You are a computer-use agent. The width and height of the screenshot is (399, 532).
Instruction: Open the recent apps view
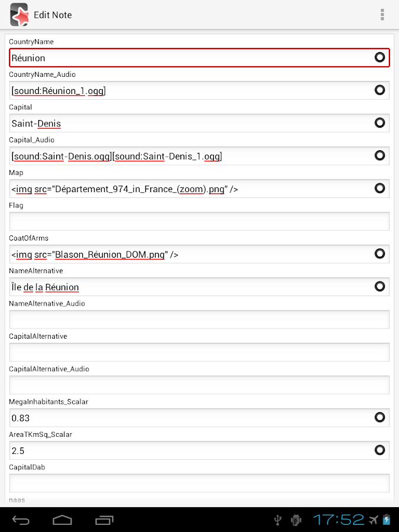tap(105, 520)
